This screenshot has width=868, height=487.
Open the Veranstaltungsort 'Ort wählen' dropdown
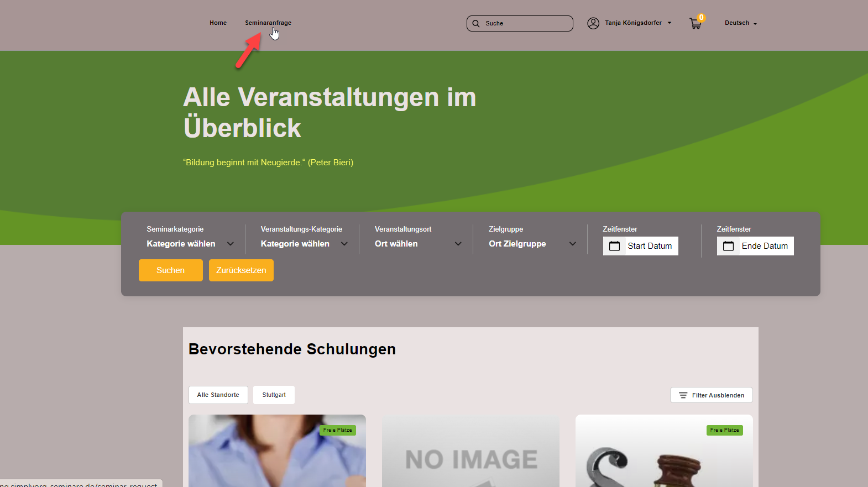418,244
